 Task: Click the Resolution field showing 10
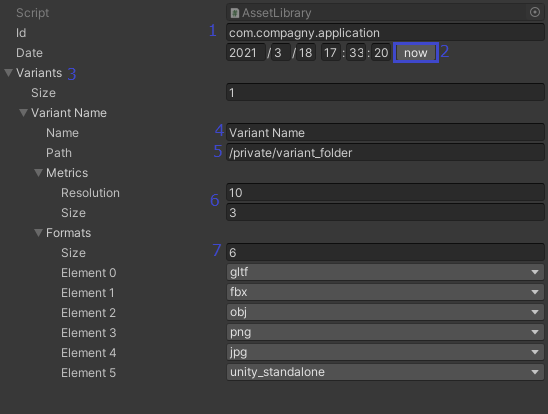tap(385, 193)
